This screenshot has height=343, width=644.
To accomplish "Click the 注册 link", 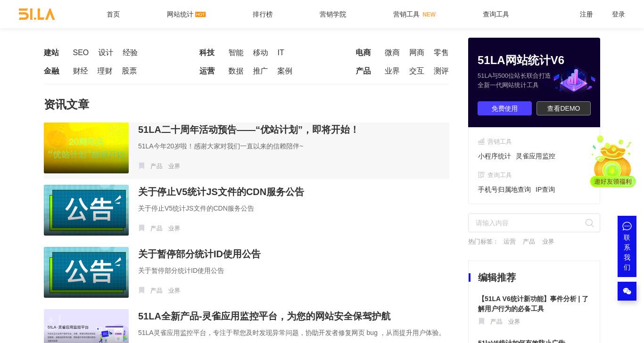I will pyautogui.click(x=586, y=14).
